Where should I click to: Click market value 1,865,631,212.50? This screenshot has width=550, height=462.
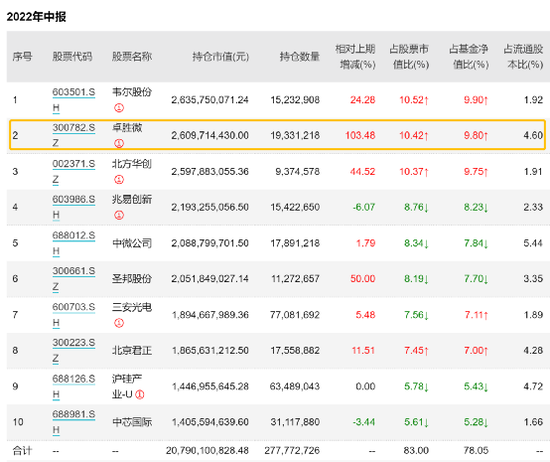210,350
